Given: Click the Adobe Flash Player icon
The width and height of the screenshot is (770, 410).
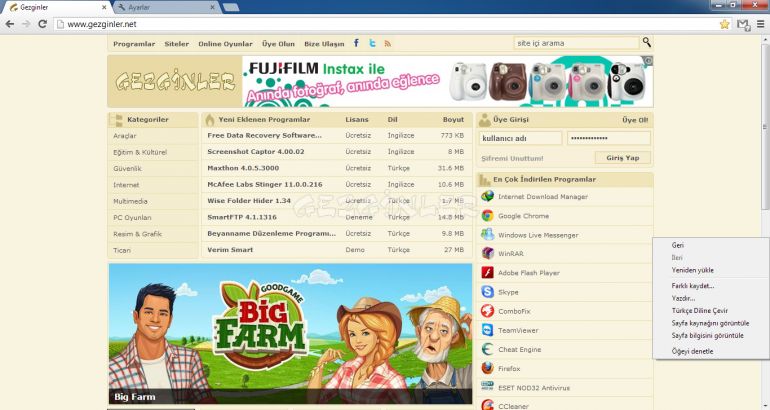Looking at the screenshot, I should pos(487,273).
